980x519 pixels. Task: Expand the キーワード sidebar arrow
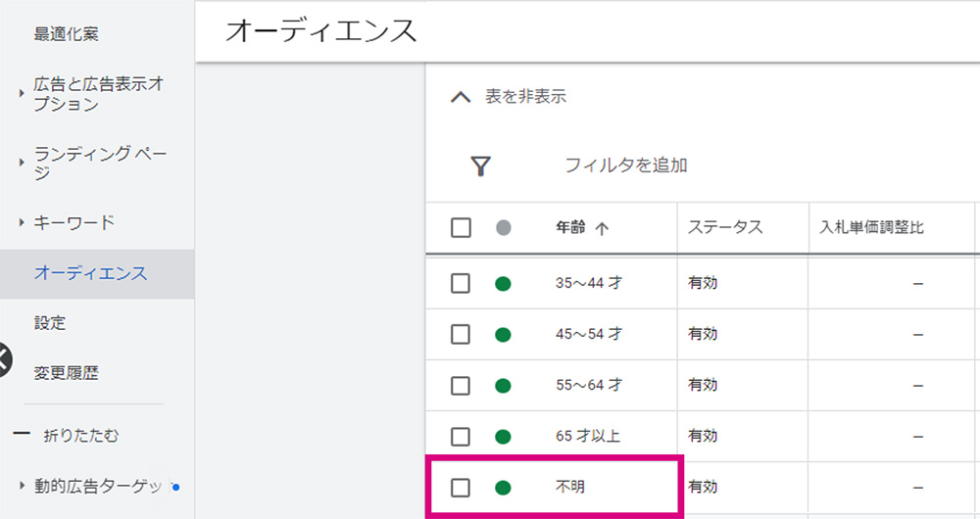tap(22, 222)
